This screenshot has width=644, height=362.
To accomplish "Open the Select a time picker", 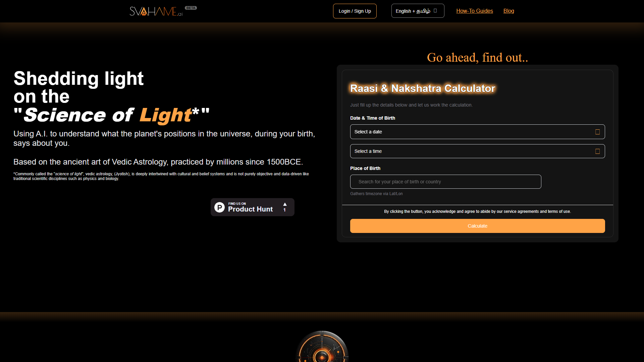I will pos(477,151).
